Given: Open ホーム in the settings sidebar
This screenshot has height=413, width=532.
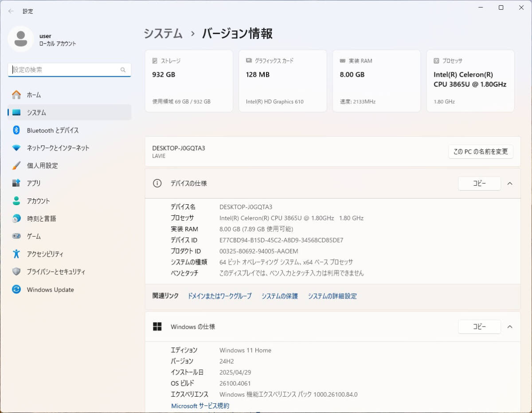Looking at the screenshot, I should click(70, 95).
